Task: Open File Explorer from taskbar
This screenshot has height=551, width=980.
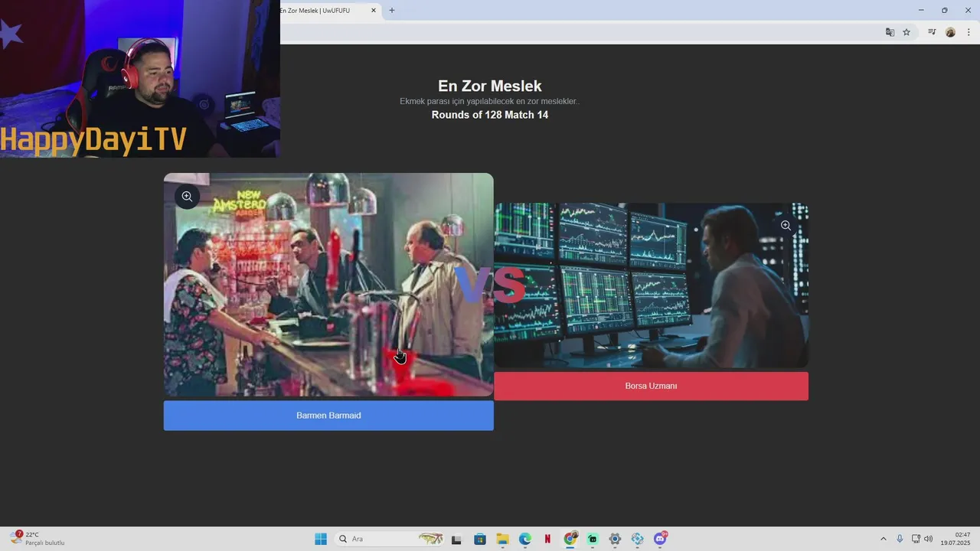Action: pos(502,539)
